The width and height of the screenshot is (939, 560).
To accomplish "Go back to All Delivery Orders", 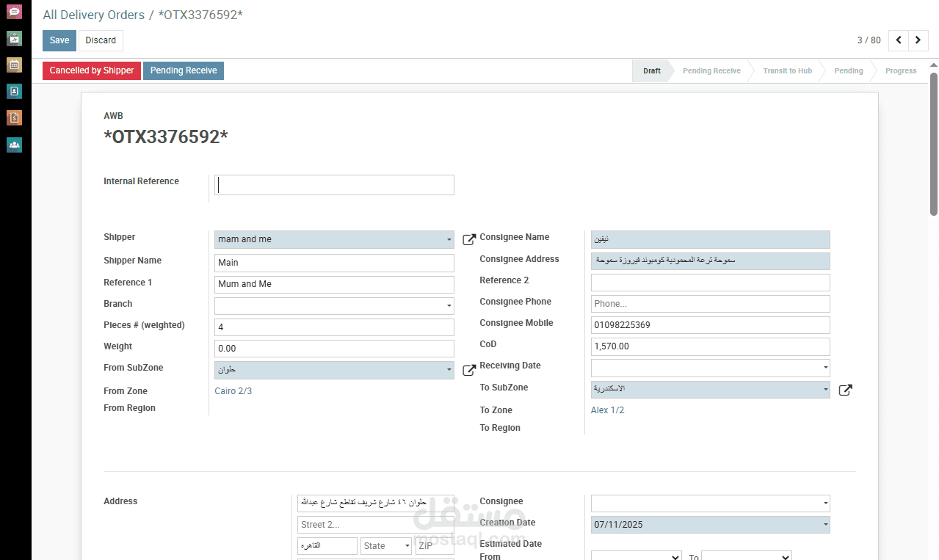I will point(94,15).
